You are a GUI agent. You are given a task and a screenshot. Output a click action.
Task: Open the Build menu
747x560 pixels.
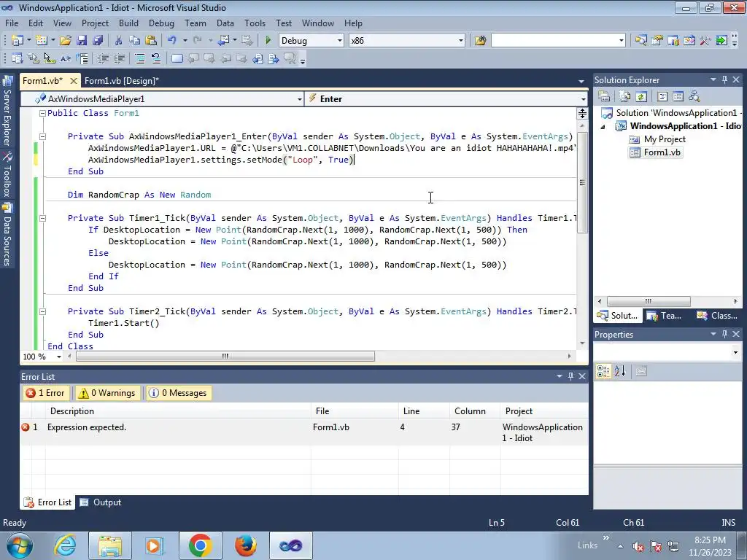(x=128, y=23)
